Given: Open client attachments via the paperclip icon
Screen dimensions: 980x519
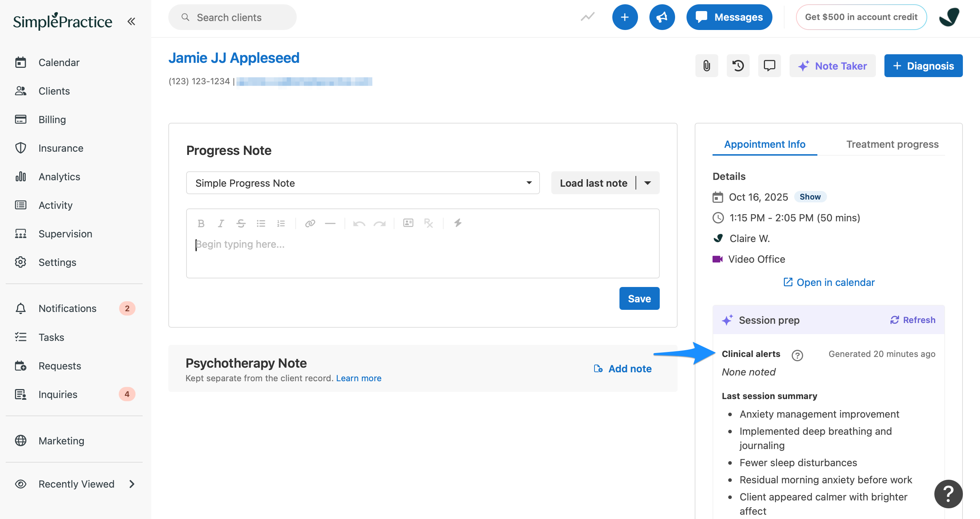Looking at the screenshot, I should pyautogui.click(x=706, y=65).
